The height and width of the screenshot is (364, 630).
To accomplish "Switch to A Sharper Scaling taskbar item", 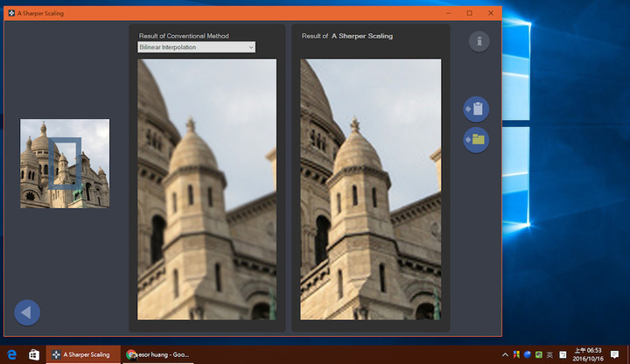I will (x=83, y=354).
